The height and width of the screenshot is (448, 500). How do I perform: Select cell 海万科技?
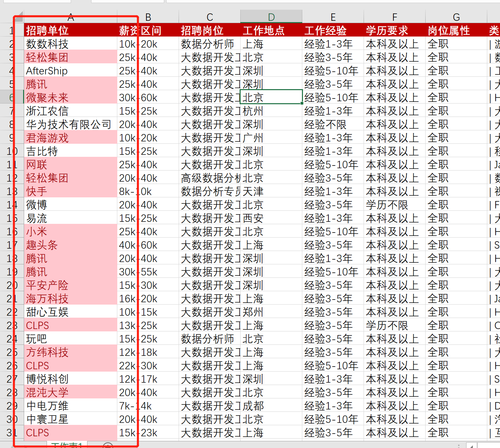(x=70, y=299)
